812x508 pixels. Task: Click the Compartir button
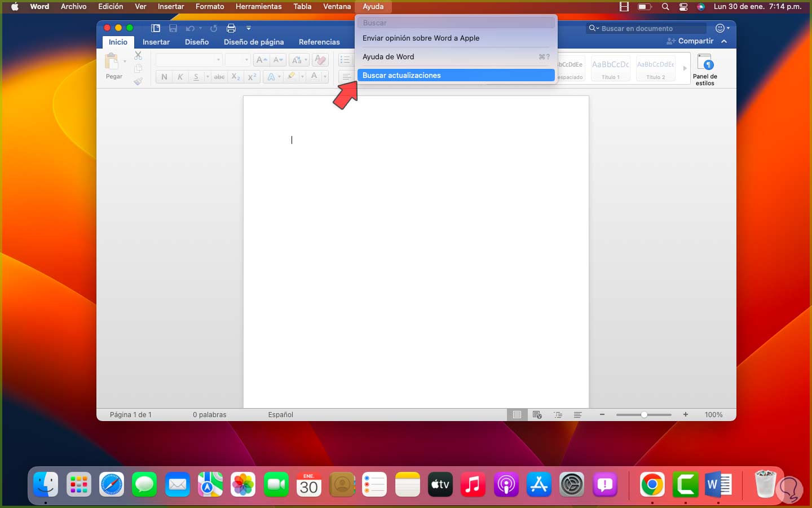pos(690,41)
